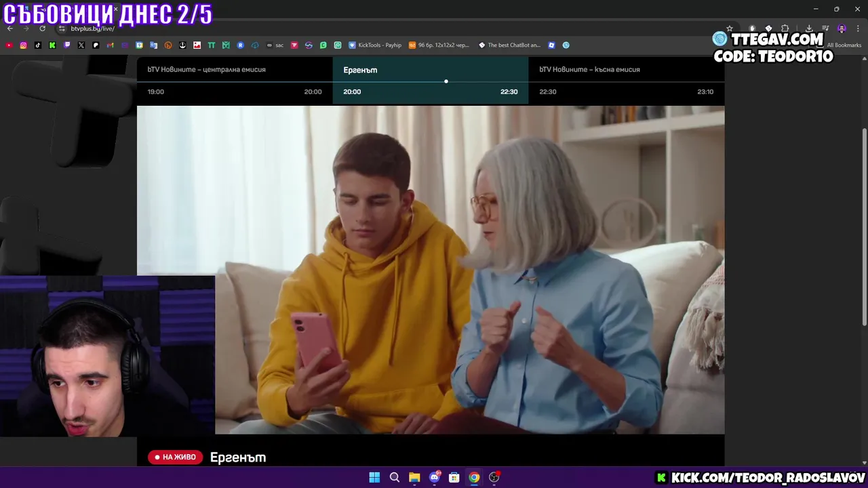The image size is (868, 488).
Task: Select the 'Ергенът' program slot
Action: coord(430,80)
